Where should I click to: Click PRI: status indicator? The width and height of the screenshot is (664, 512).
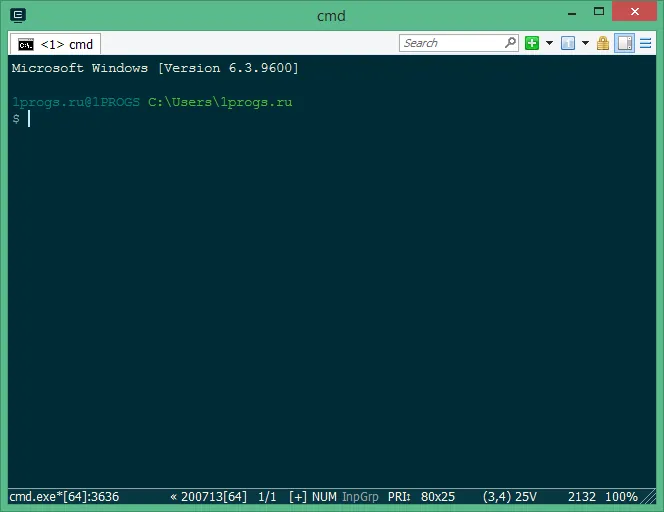[x=399, y=496]
